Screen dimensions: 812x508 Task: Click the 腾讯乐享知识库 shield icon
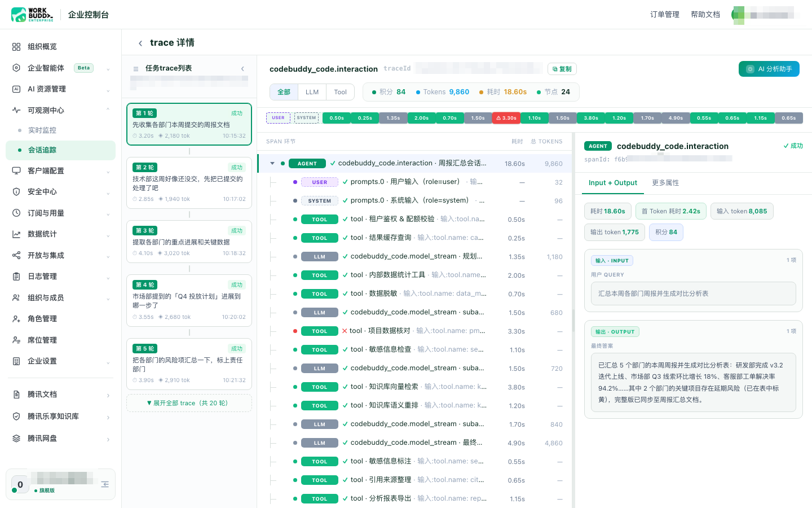16,417
